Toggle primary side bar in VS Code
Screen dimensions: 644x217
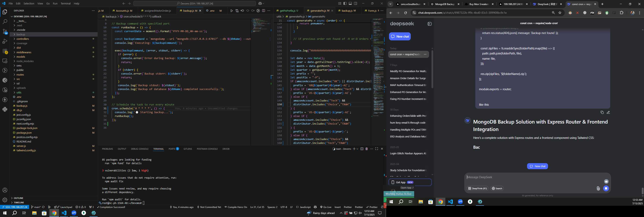tap(345, 3)
